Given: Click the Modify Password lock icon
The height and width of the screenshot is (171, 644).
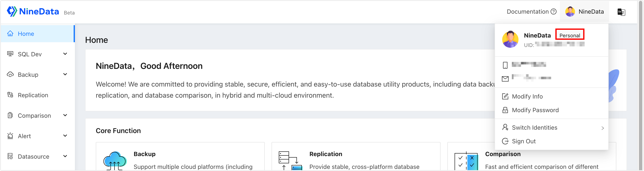Looking at the screenshot, I should coord(505,110).
